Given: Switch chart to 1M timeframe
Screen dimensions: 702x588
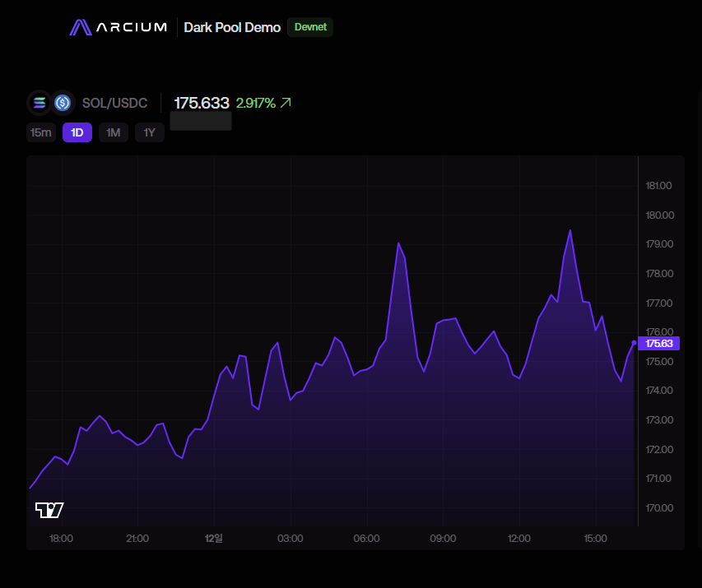Looking at the screenshot, I should (x=114, y=132).
